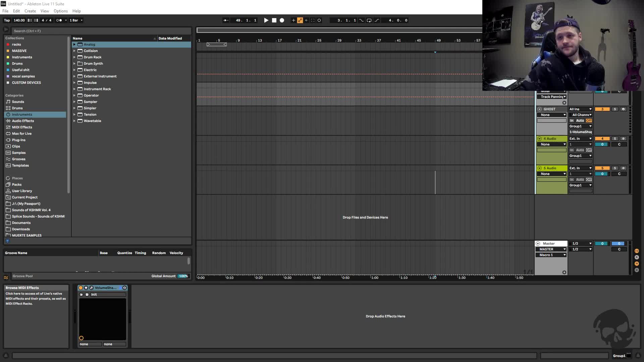The height and width of the screenshot is (362, 644).
Task: Open the Create menu
Action: pos(30,11)
